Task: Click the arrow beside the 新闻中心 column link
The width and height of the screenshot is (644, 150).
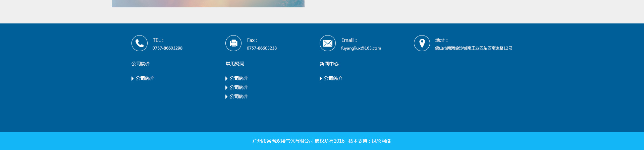Action: click(321, 79)
